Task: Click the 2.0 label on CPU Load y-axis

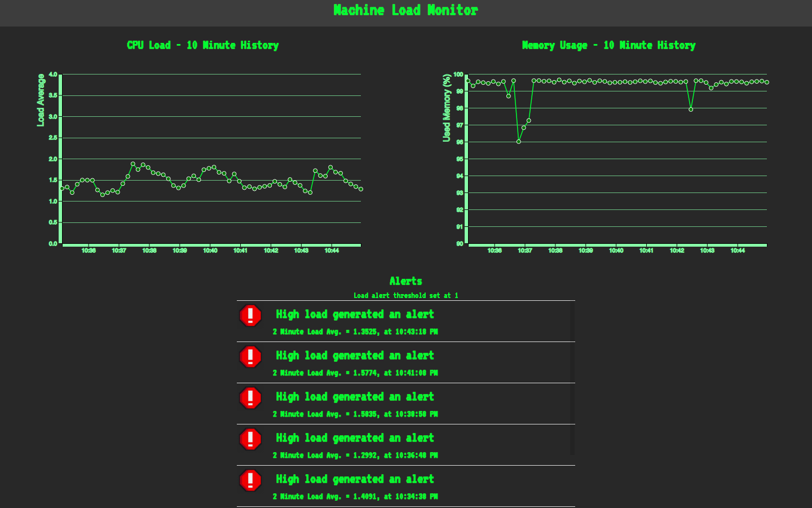Action: tap(53, 159)
